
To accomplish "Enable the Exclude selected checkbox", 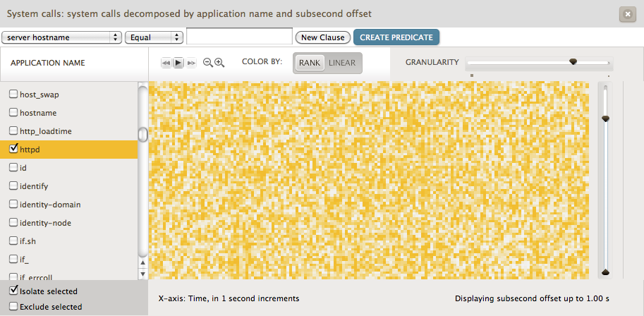I will 13,307.
